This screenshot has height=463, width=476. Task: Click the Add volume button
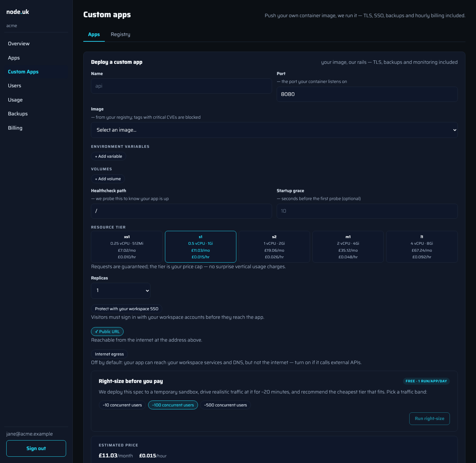(x=108, y=179)
